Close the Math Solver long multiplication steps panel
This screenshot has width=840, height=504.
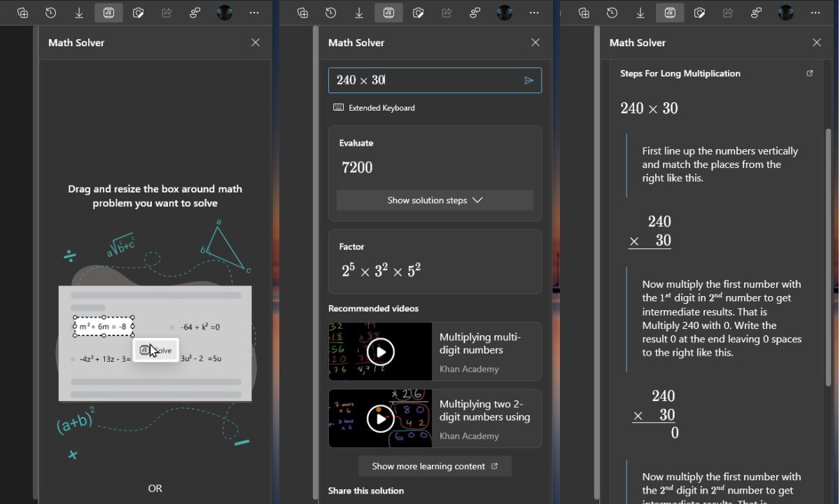pos(817,43)
